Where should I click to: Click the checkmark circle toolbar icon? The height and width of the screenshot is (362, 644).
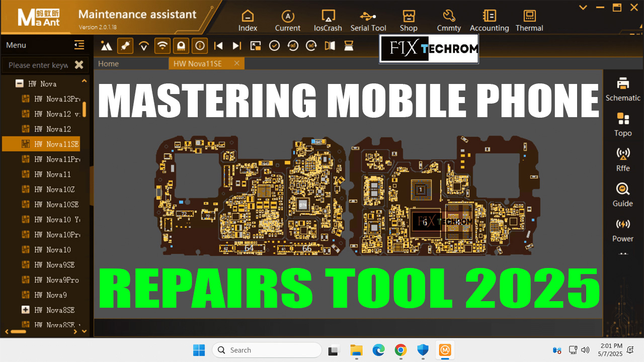[x=274, y=46]
